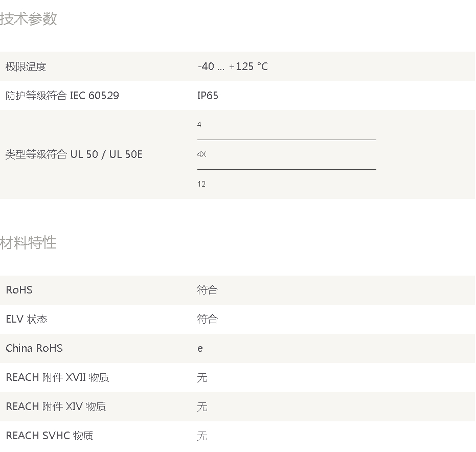Select the China RoHS row label
Viewport: 476px width, 452px height.
click(34, 348)
